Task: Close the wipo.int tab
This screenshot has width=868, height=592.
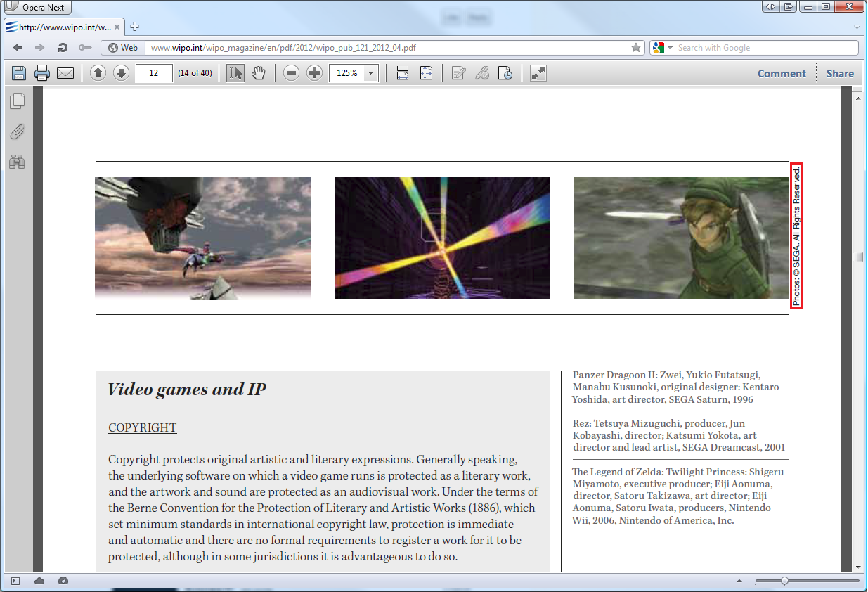Action: point(117,27)
